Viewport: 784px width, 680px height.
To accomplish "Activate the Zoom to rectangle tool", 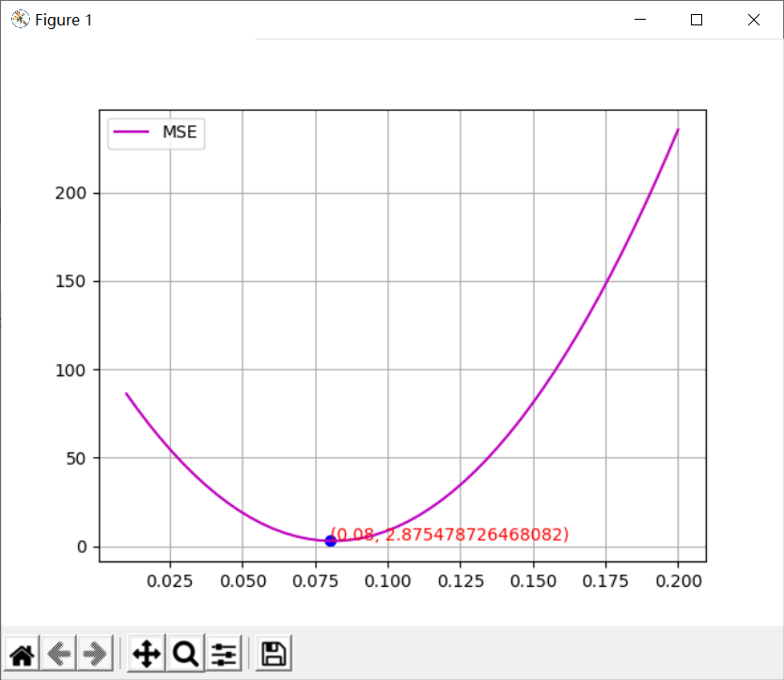I will tap(185, 654).
